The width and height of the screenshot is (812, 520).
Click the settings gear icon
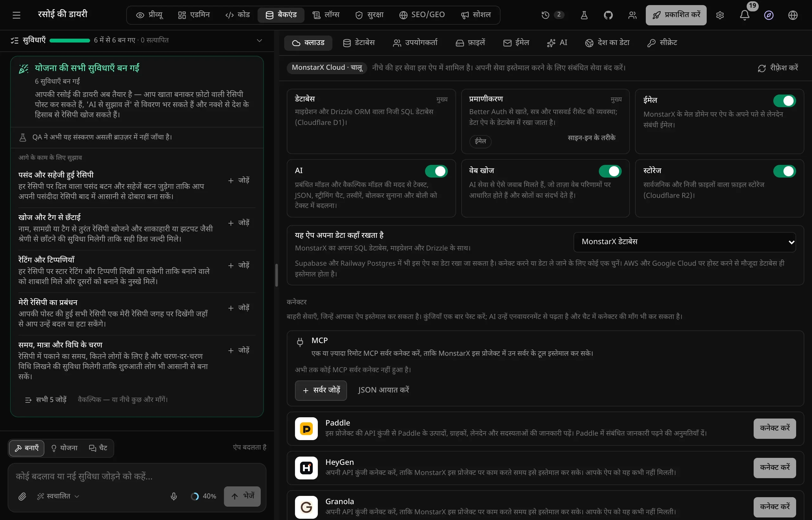[720, 15]
